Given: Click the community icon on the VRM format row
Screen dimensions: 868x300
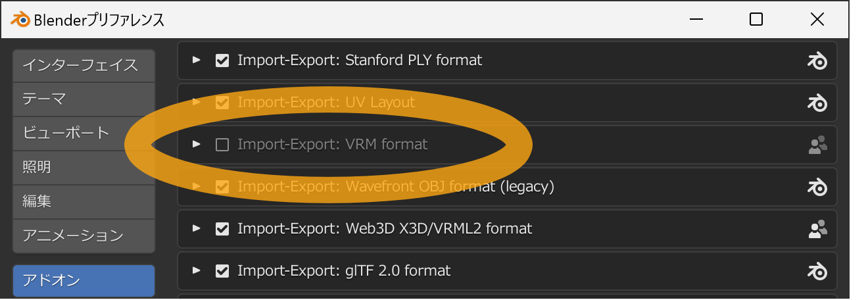Looking at the screenshot, I should pos(817,145).
